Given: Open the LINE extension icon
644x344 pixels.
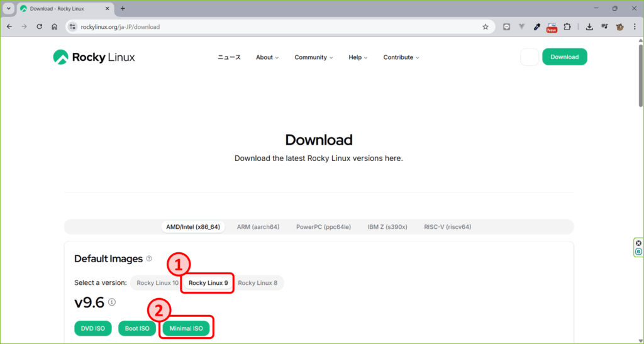Looking at the screenshot, I should click(507, 26).
